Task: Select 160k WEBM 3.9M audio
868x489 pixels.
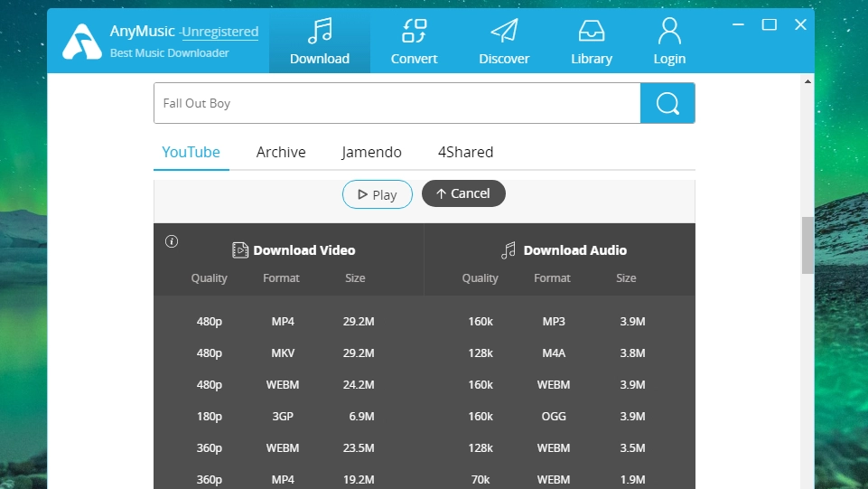Action: tap(557, 384)
